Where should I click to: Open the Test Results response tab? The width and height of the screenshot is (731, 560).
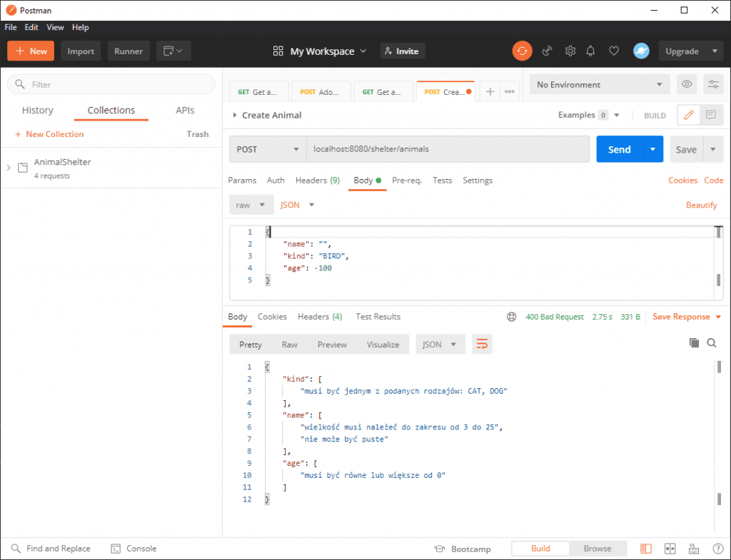click(x=378, y=317)
